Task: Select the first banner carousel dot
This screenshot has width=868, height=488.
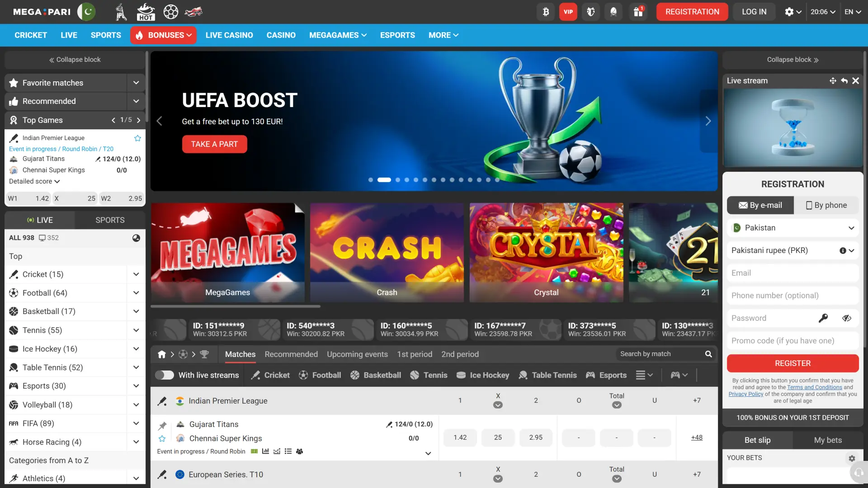Action: (371, 180)
